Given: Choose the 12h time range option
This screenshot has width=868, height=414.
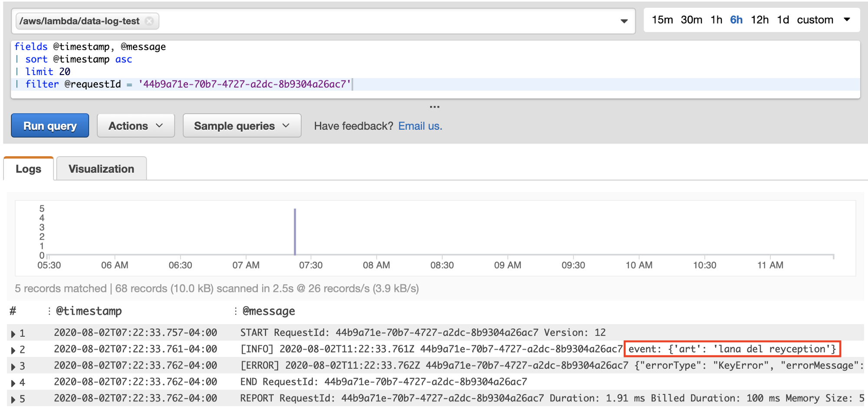Looking at the screenshot, I should point(759,20).
